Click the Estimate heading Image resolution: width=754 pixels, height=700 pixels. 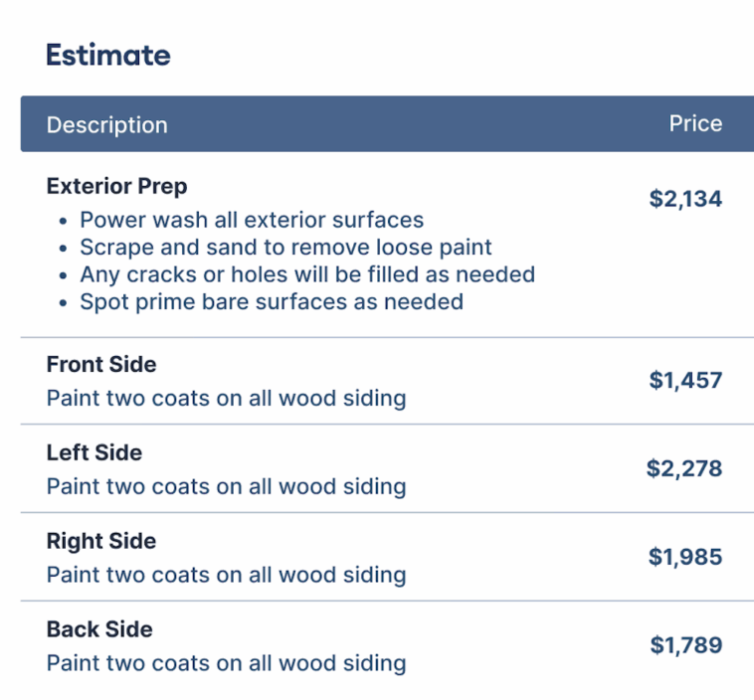coord(107,55)
